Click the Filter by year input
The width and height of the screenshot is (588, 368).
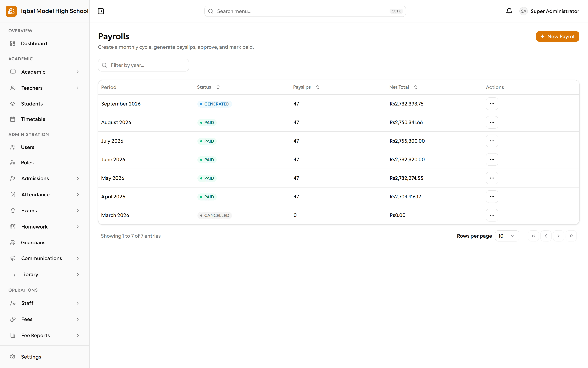tap(143, 65)
